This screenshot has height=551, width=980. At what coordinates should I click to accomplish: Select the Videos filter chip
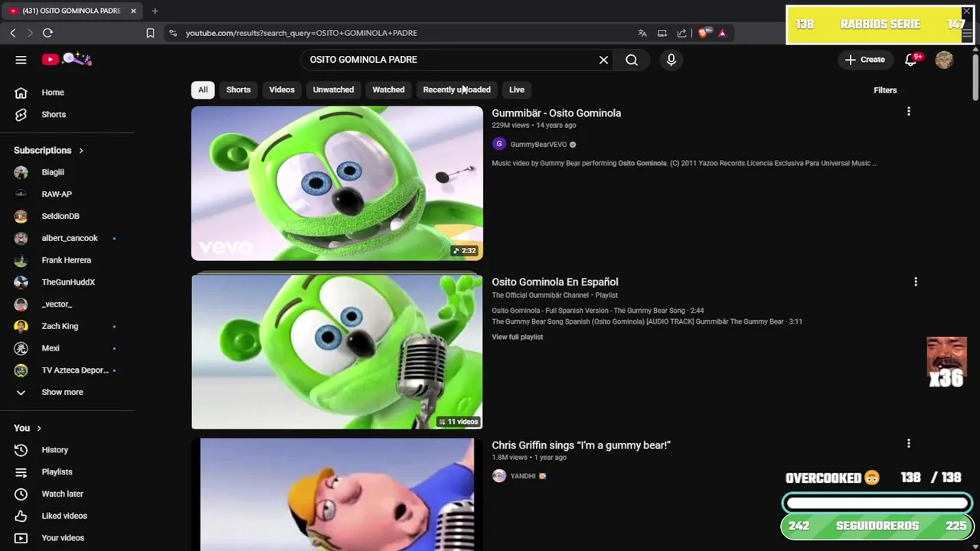282,90
